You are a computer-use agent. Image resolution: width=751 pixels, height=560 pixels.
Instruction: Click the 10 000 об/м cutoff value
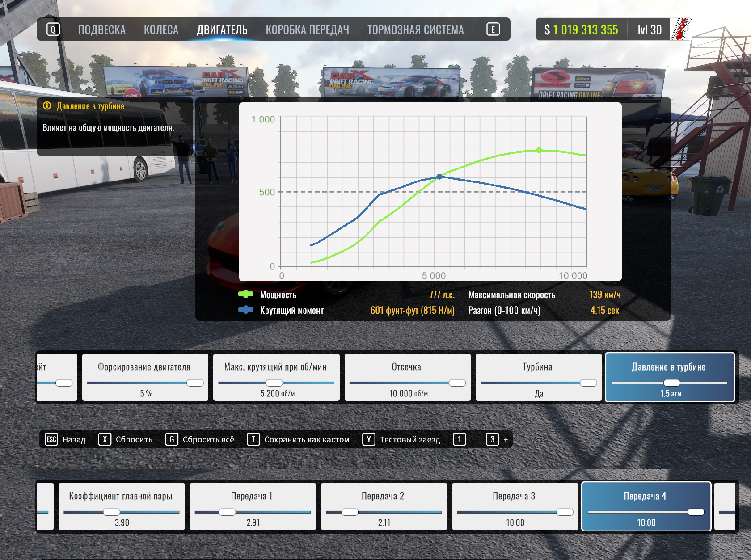[409, 394]
